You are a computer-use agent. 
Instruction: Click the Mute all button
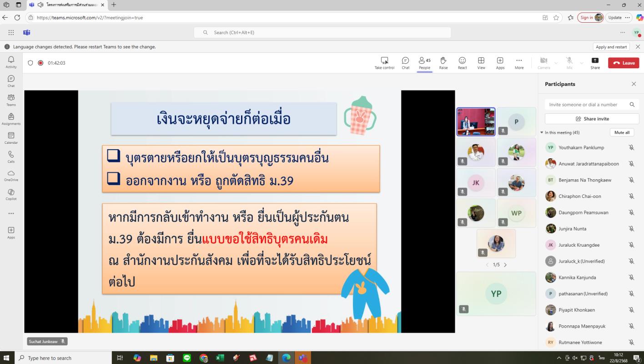(622, 132)
